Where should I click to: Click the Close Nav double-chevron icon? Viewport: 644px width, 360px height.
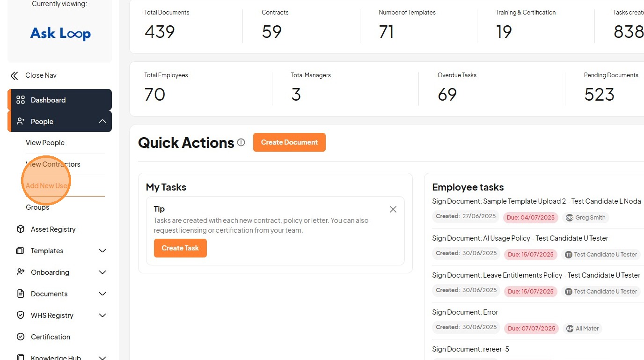(15, 75)
